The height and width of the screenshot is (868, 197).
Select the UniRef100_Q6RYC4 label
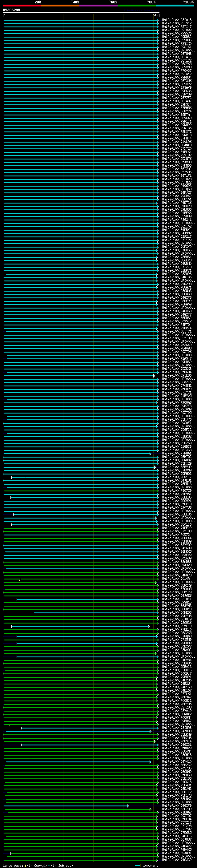point(176,111)
